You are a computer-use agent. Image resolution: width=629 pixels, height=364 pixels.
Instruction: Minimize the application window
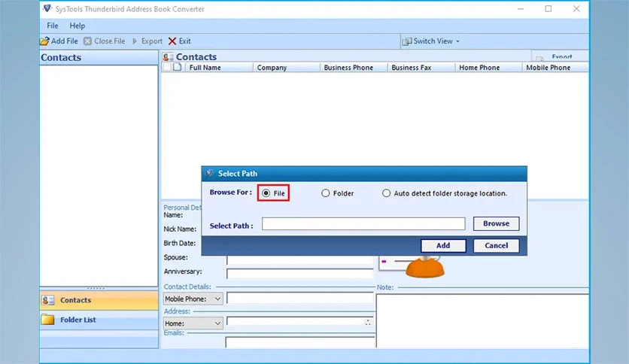pyautogui.click(x=521, y=9)
